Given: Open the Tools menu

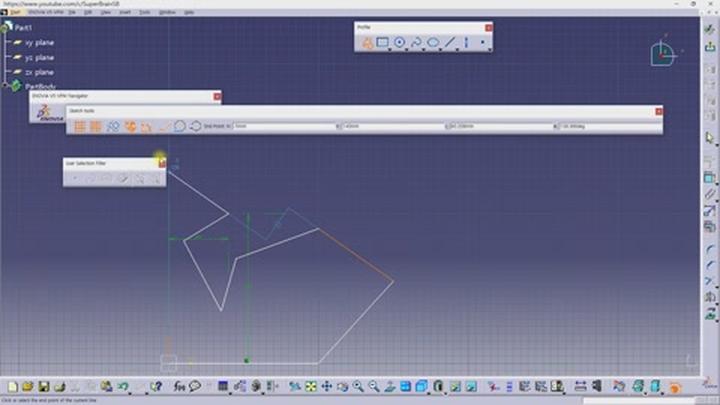Looking at the screenshot, I should pyautogui.click(x=145, y=12).
